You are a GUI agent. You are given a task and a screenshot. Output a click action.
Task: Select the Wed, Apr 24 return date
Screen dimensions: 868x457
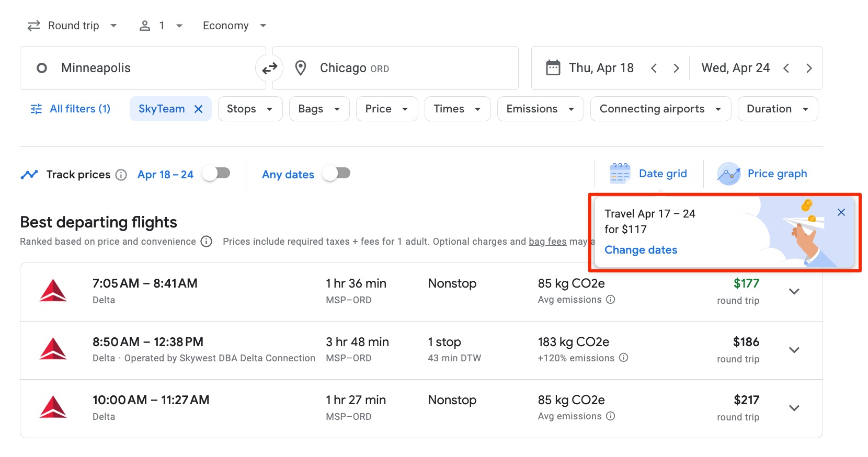tap(735, 68)
